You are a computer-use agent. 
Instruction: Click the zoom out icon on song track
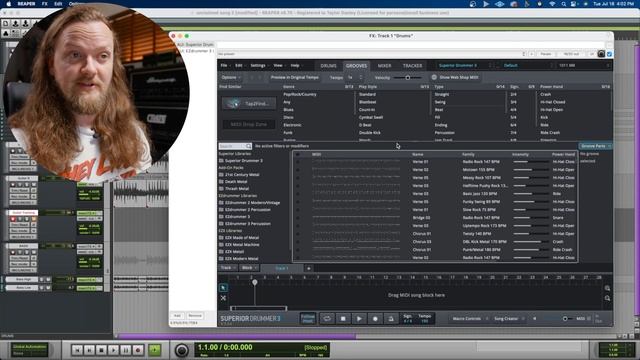pyautogui.click(x=607, y=298)
